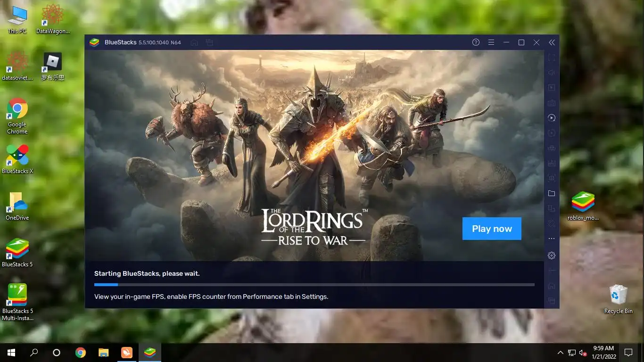Open the media manager folder icon
The height and width of the screenshot is (362, 644).
click(x=552, y=193)
